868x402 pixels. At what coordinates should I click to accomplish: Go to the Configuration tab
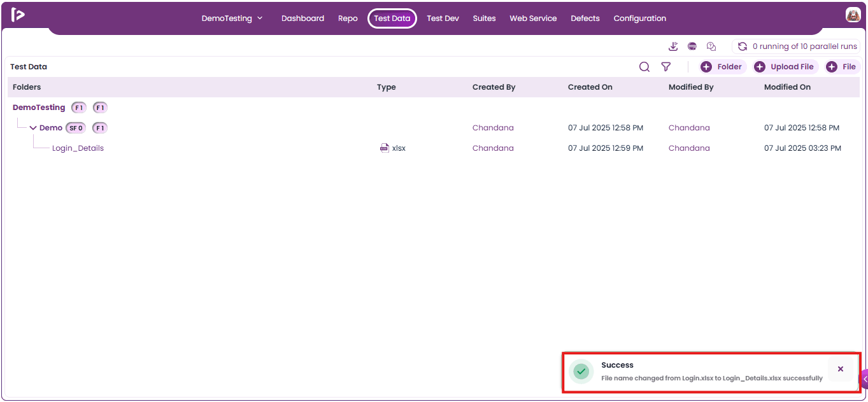(640, 18)
